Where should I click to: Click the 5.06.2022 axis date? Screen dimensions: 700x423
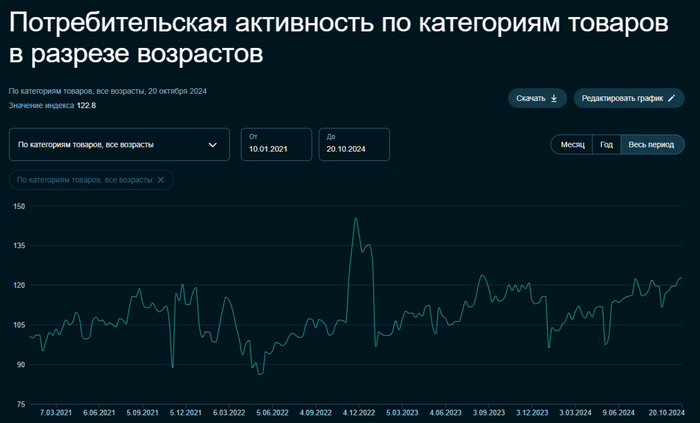[272, 413]
